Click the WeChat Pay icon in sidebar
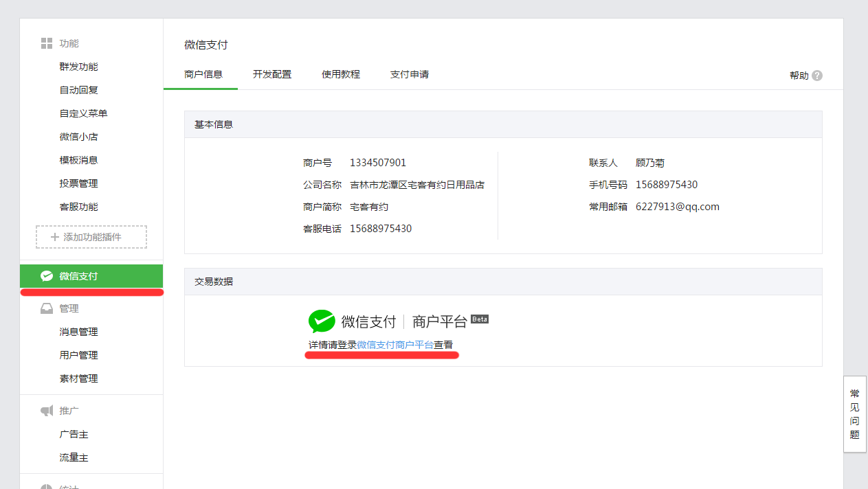 point(47,276)
